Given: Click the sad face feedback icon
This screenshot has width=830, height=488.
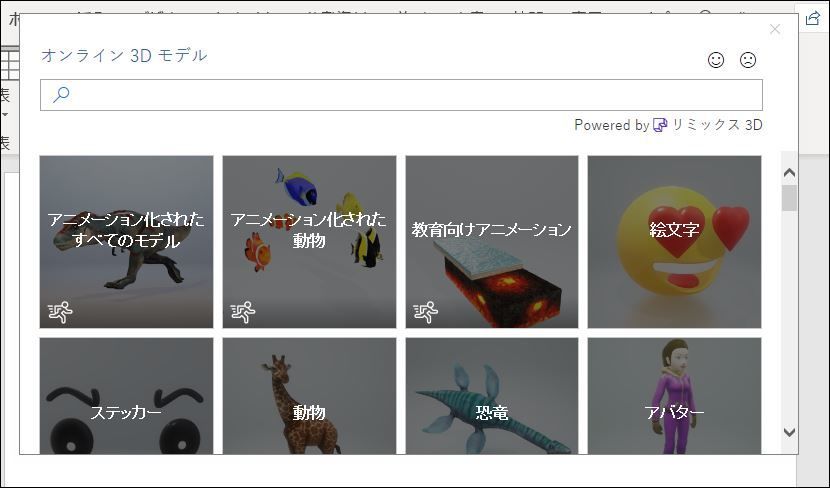Looking at the screenshot, I should 747,60.
